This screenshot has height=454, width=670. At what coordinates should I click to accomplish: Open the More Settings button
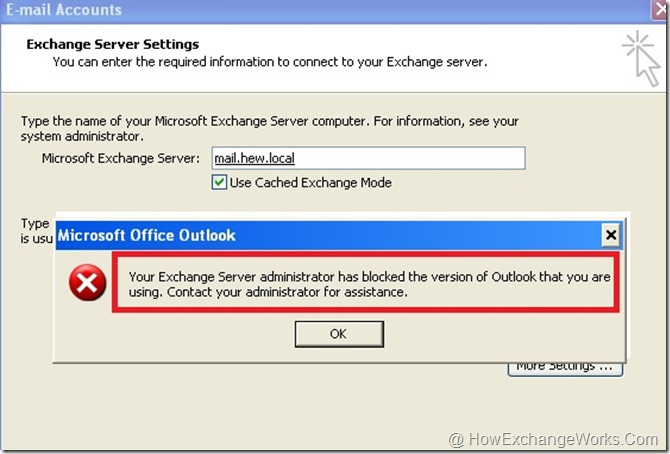[565, 366]
